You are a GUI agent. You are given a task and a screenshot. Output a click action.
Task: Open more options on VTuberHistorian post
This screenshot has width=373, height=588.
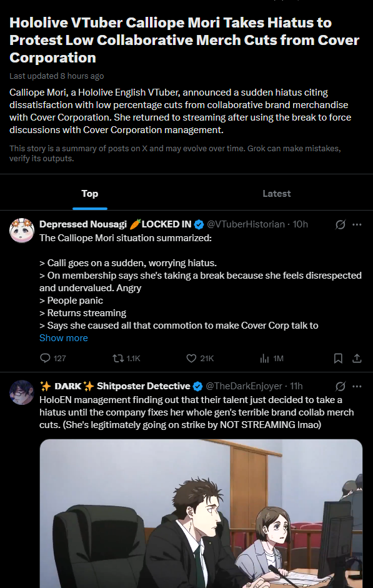click(x=357, y=224)
